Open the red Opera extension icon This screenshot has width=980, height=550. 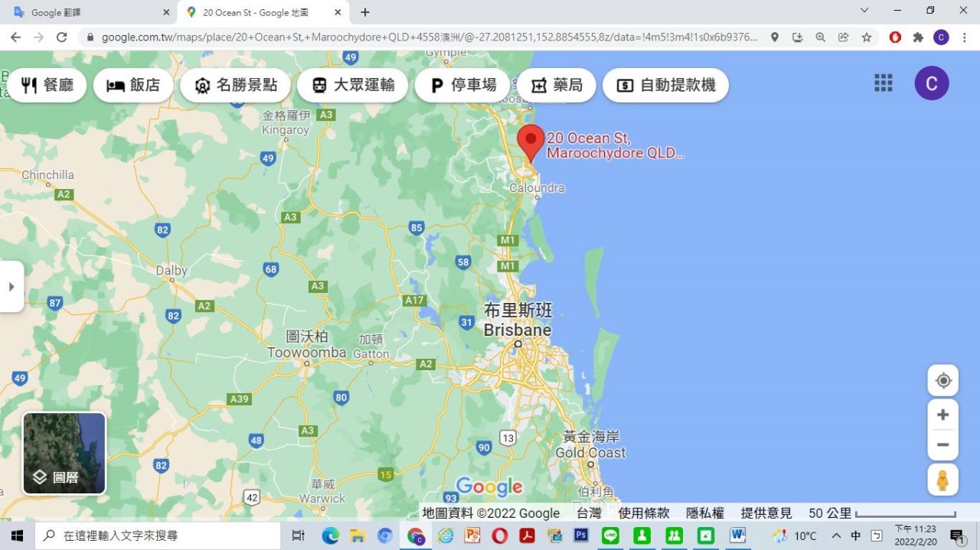(895, 37)
